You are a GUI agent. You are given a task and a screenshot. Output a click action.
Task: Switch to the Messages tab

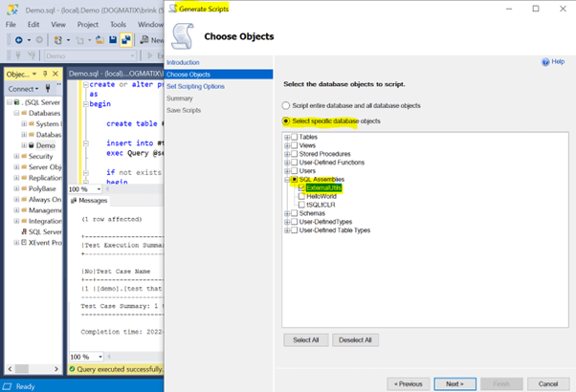pyautogui.click(x=89, y=201)
